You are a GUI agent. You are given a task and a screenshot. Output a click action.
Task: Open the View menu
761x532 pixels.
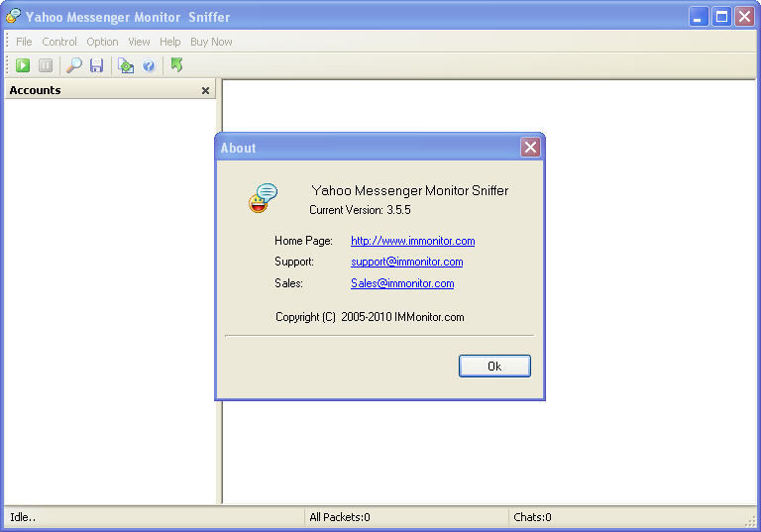[x=139, y=42]
